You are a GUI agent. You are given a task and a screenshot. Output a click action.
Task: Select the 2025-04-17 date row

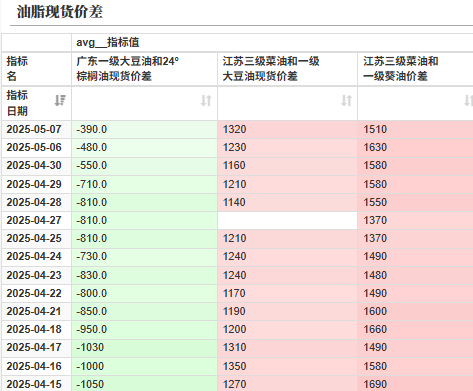[x=37, y=347]
